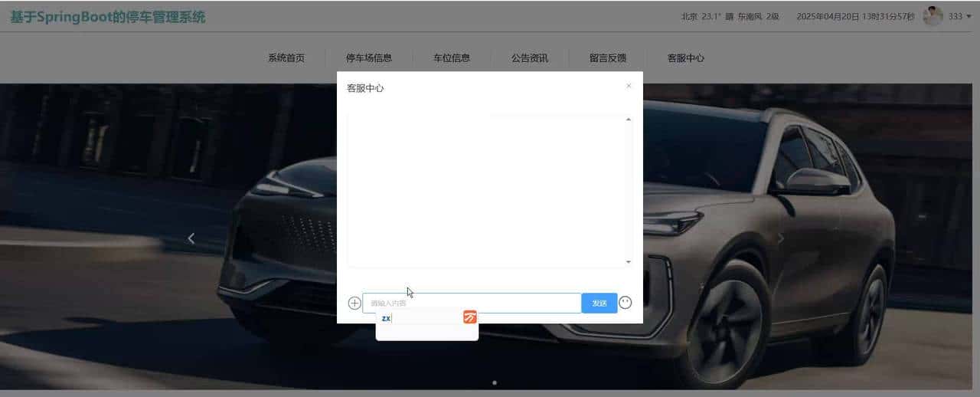Click the chat area scroll-down arrow
Viewport: 980px width, 397px height.
point(629,262)
